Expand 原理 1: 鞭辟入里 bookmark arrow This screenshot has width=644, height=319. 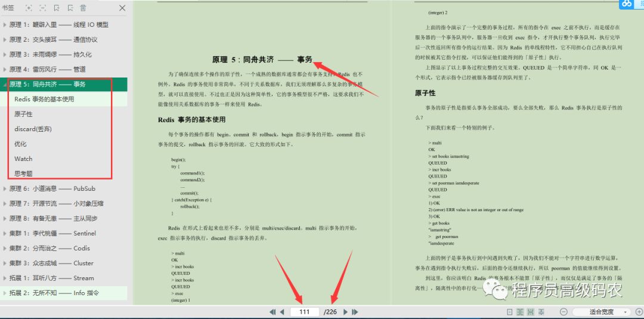[5, 24]
